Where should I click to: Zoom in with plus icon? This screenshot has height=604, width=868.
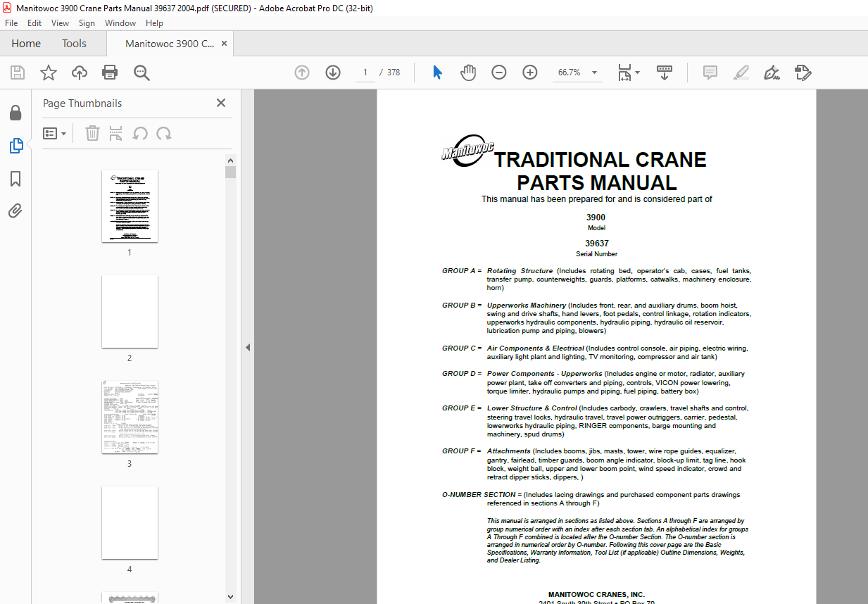click(x=530, y=73)
